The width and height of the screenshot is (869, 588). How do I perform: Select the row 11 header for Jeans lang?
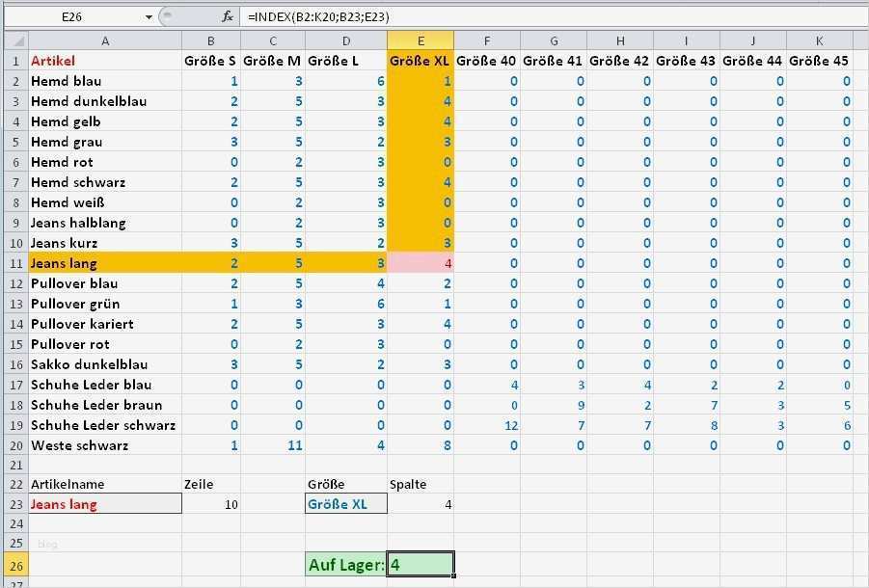[14, 262]
